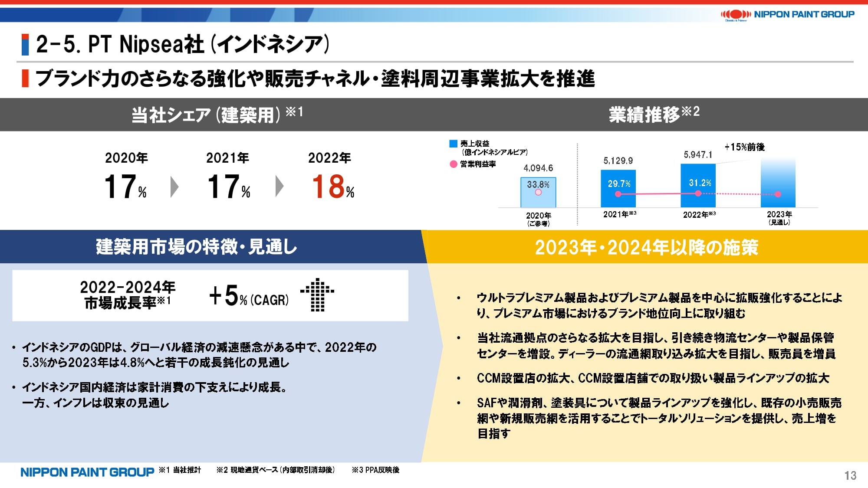Click the page number 13
Viewport: 868px width, 488px height.
[850, 476]
